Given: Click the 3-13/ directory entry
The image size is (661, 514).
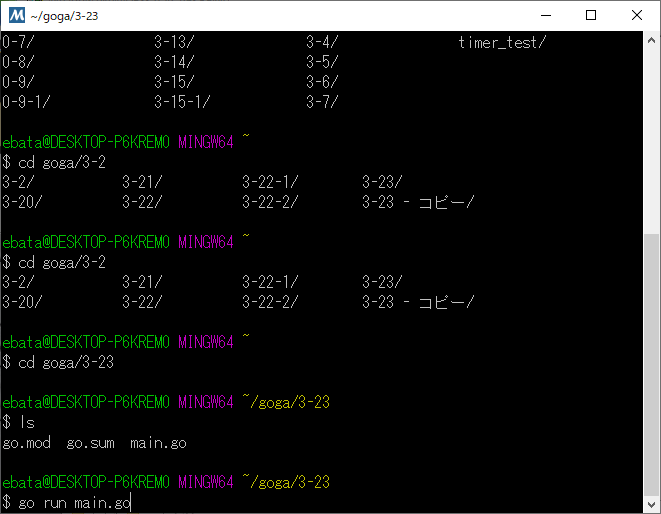Looking at the screenshot, I should [x=174, y=42].
